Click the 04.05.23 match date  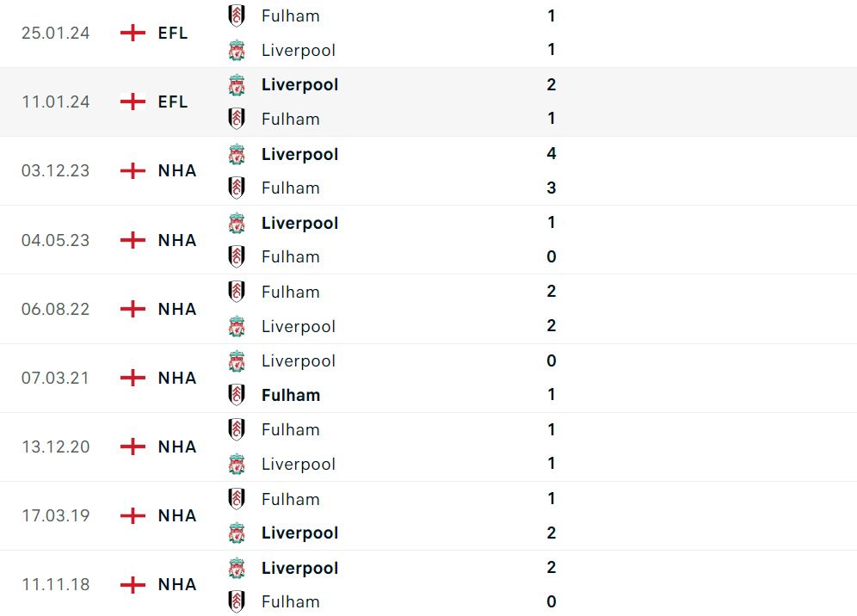click(55, 240)
